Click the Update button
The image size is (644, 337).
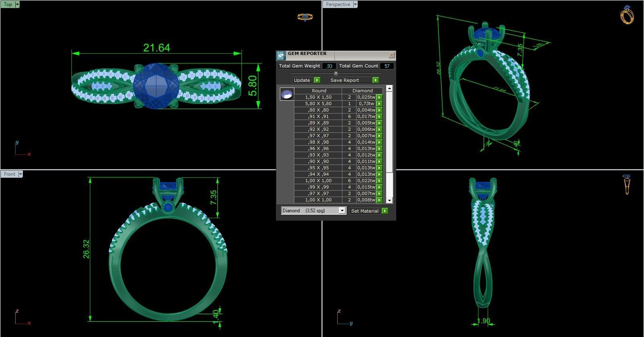(303, 80)
